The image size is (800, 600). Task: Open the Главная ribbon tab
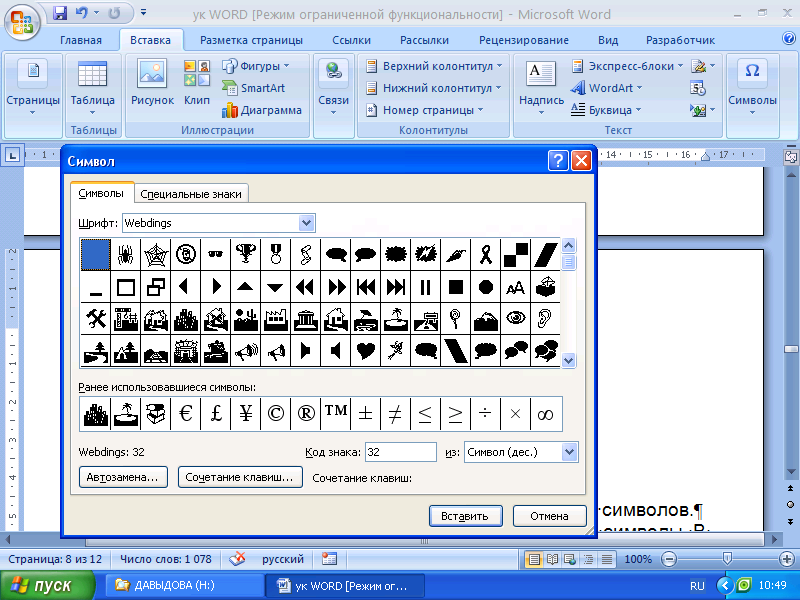point(81,40)
